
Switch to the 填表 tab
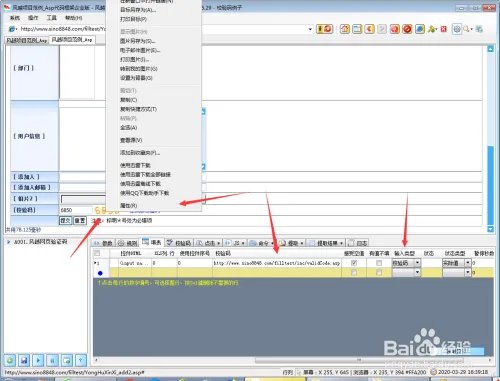tap(152, 242)
